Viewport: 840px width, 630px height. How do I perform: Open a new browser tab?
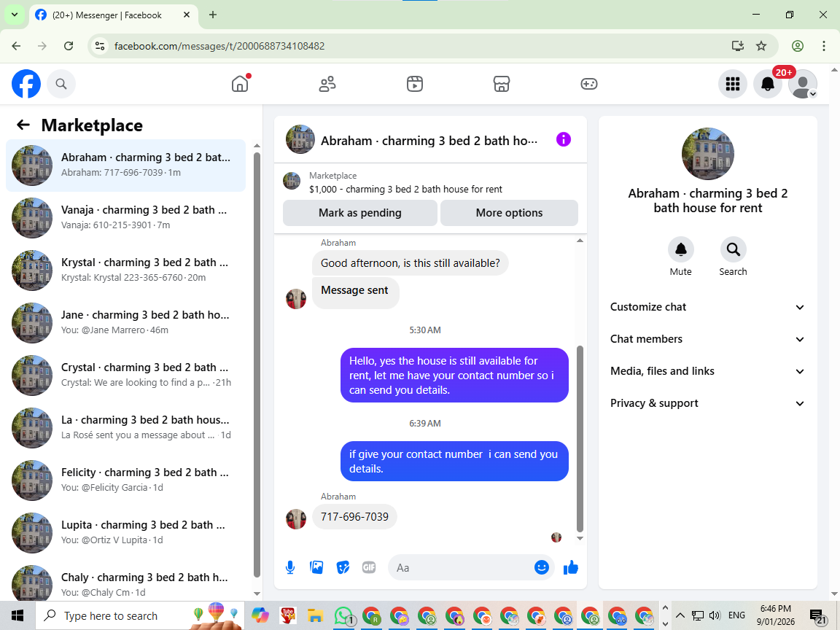213,15
